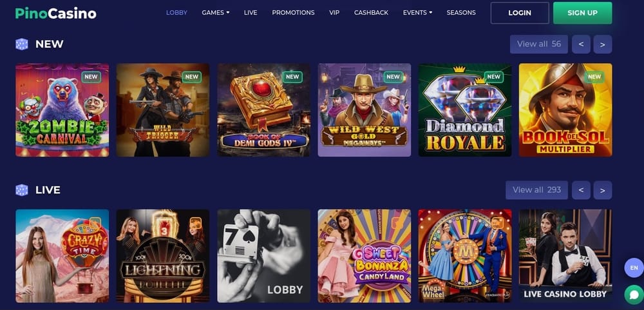Go to next LIVE games slide

pyautogui.click(x=603, y=190)
